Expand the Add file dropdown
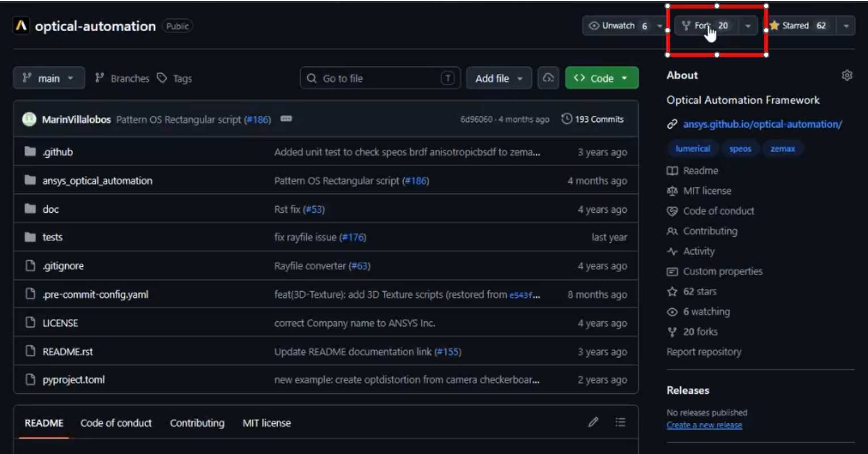 [499, 78]
